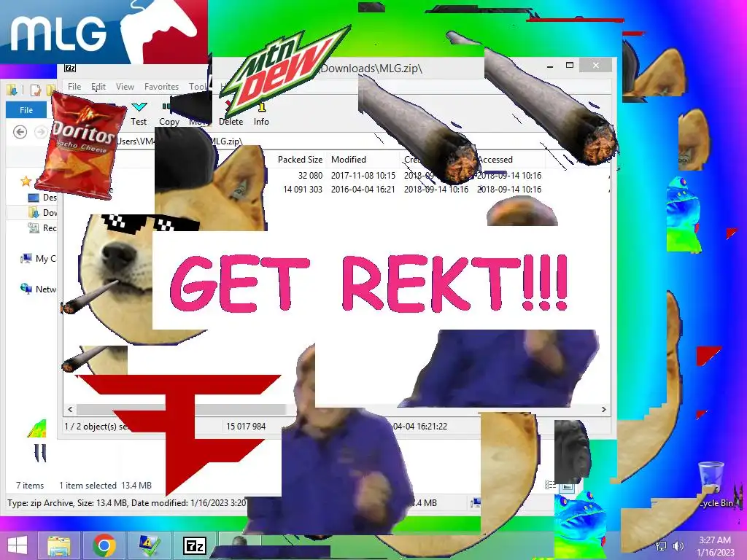This screenshot has width=747, height=560.
Task: Open the File menu in 7-Zip
Action: click(x=74, y=87)
